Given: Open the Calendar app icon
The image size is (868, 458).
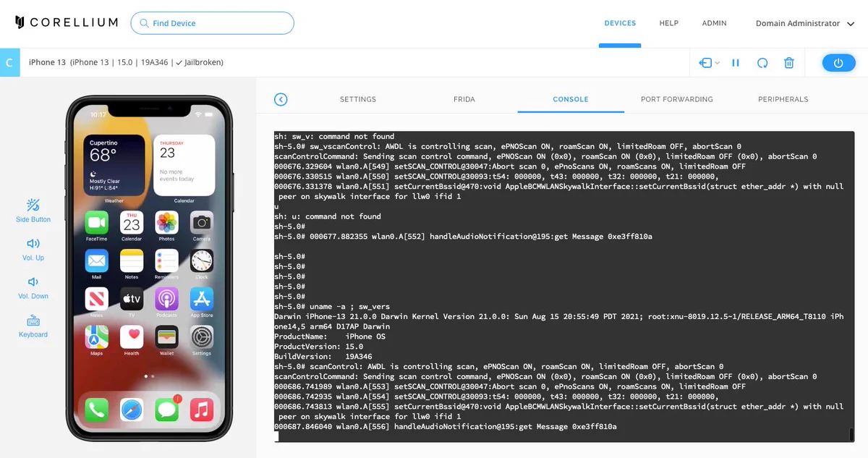Looking at the screenshot, I should coord(132,223).
